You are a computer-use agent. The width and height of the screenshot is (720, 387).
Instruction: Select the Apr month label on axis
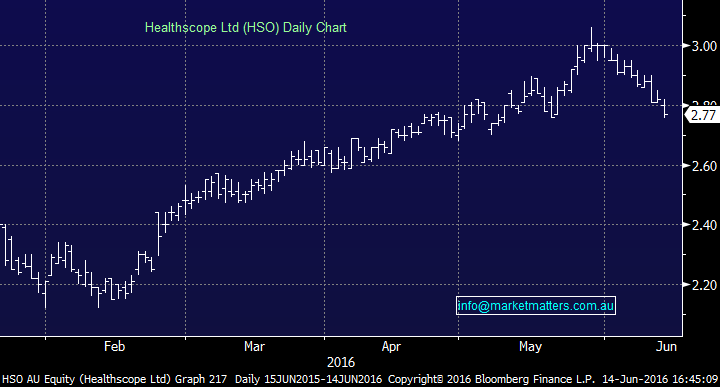pyautogui.click(x=391, y=346)
